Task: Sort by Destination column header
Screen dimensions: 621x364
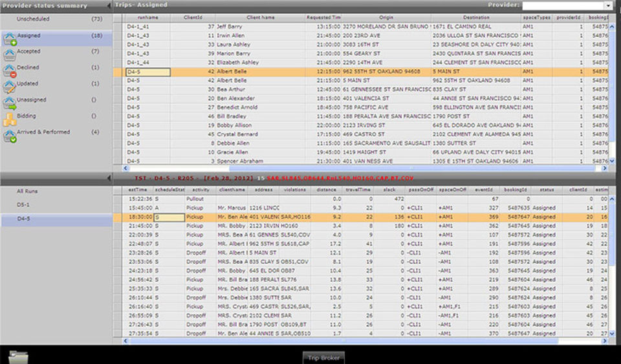Action: coord(477,18)
